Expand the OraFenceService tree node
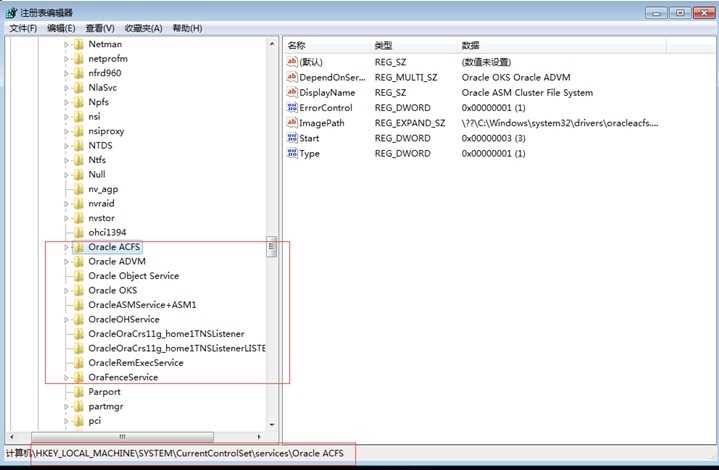Viewport: 719px width, 470px height. (x=66, y=378)
